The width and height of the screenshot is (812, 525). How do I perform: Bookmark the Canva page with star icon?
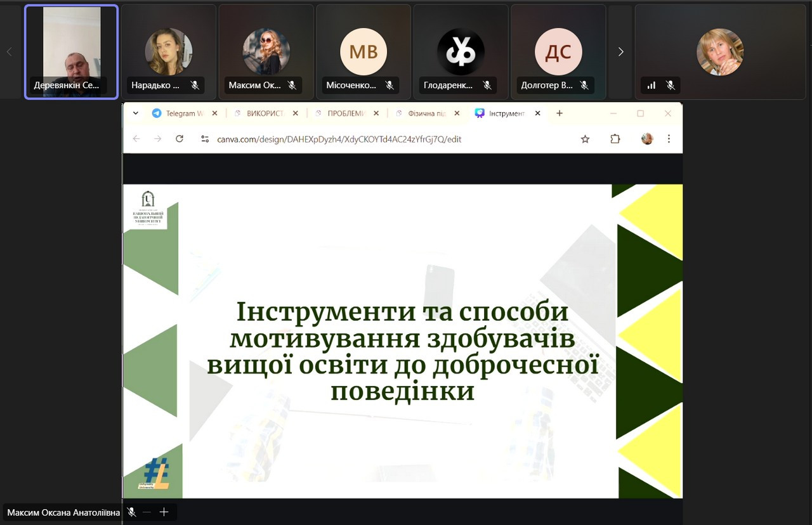[585, 139]
